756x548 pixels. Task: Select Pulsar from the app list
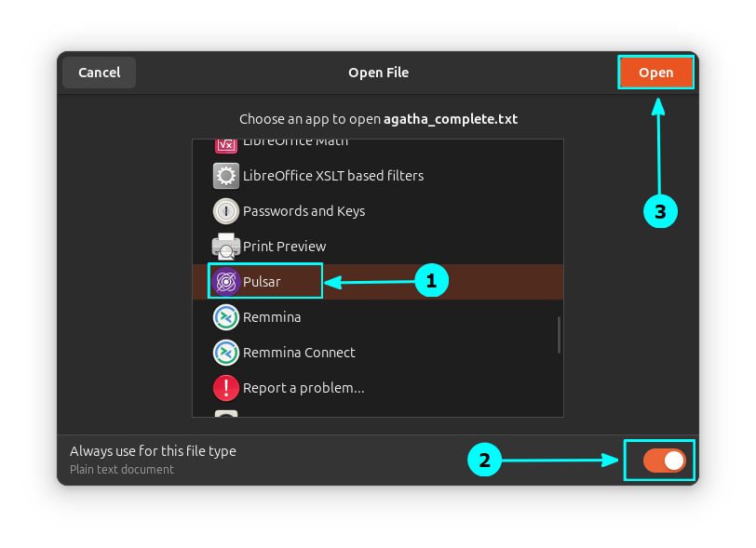point(263,282)
